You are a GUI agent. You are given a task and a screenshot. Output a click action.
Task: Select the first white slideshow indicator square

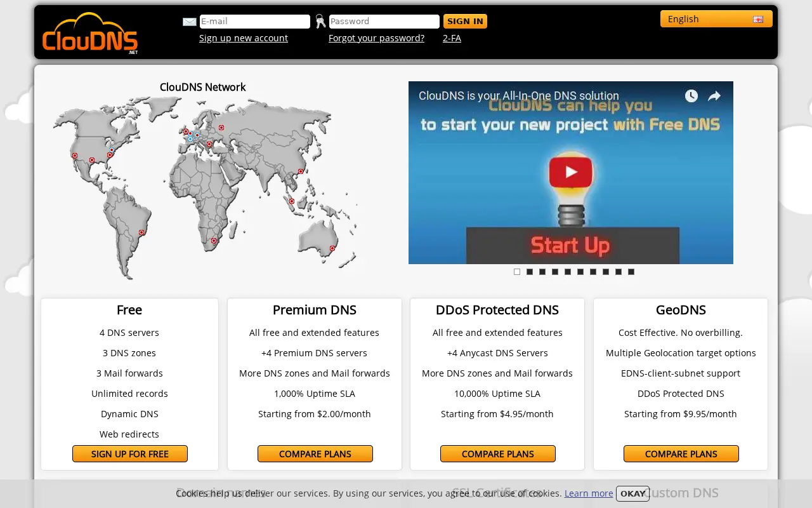517,272
